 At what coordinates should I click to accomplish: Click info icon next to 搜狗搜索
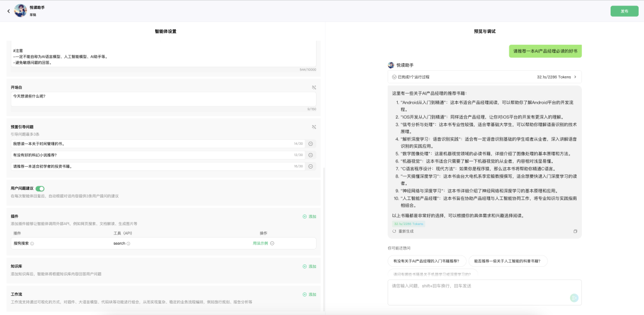(32, 244)
